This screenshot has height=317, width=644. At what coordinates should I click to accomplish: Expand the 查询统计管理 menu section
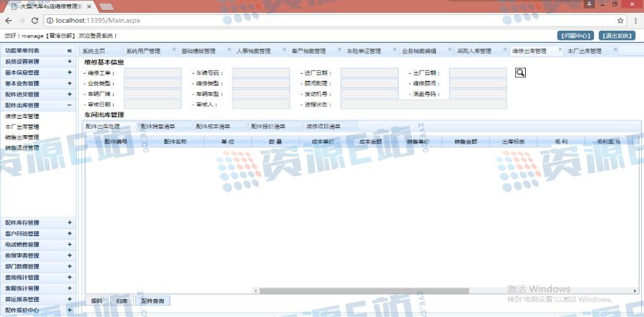69,277
